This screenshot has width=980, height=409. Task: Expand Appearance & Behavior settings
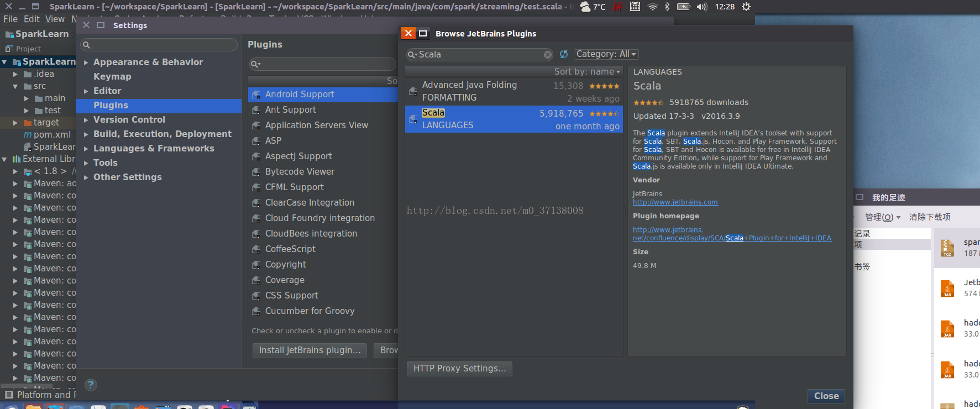click(86, 62)
